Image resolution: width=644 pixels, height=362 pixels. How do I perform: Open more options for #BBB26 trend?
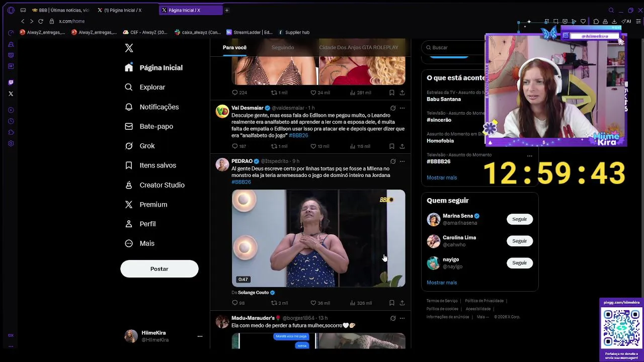pos(529,156)
